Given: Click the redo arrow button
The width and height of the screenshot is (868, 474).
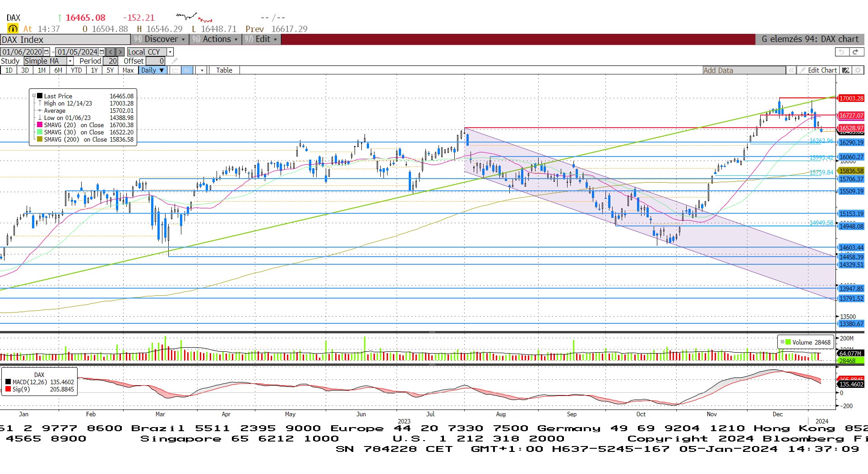Looking at the screenshot, I should point(855,52).
